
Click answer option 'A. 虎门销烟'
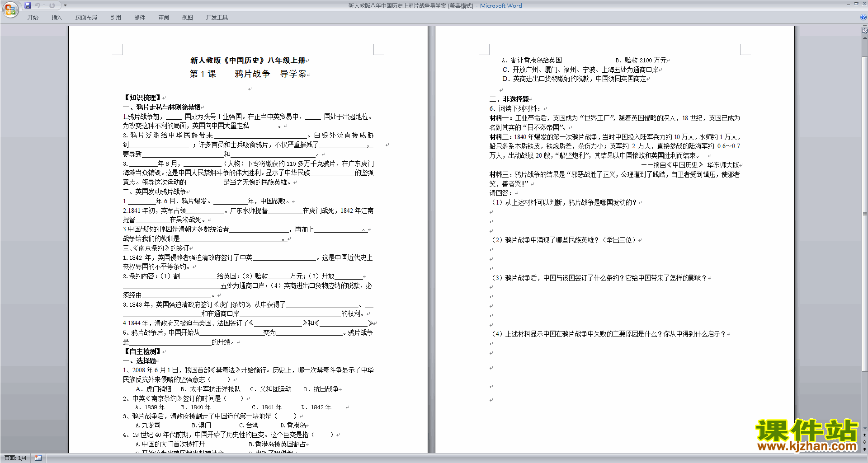pos(154,389)
